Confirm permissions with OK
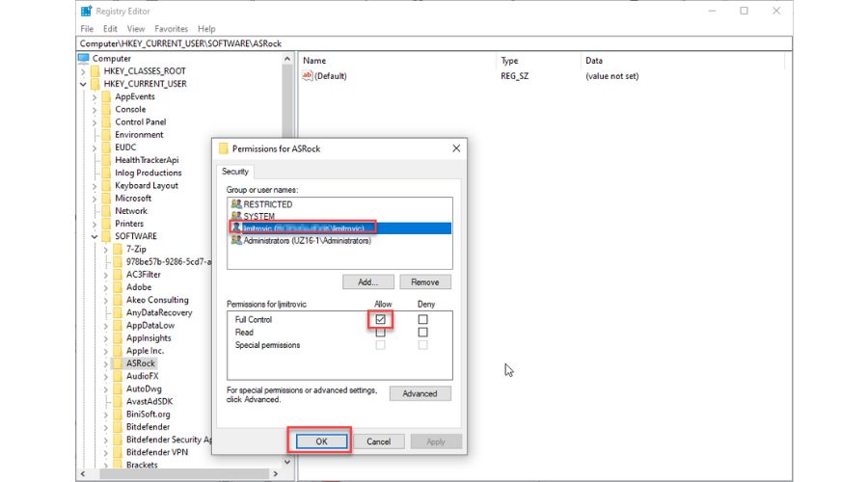 tap(321, 442)
